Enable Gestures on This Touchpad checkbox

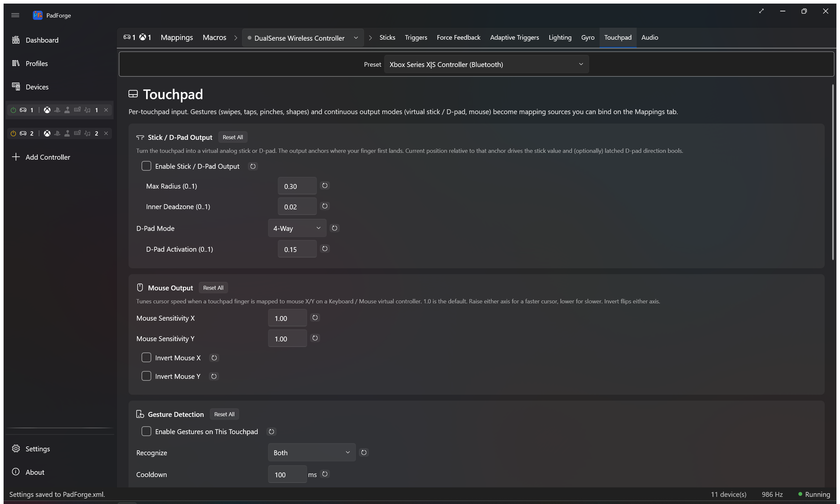pos(146,431)
